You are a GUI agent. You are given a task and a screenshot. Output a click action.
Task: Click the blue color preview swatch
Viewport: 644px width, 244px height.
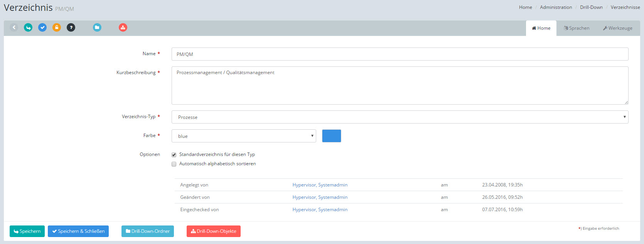click(331, 136)
